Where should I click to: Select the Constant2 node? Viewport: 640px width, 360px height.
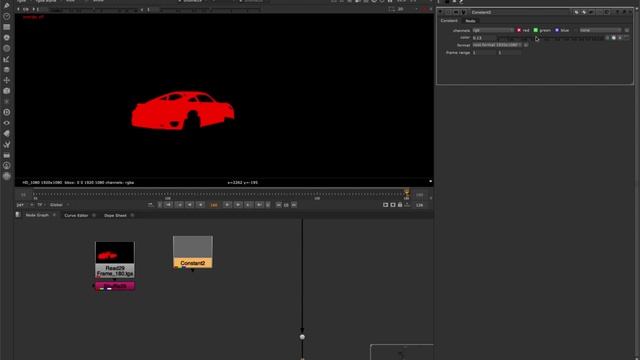(x=193, y=252)
